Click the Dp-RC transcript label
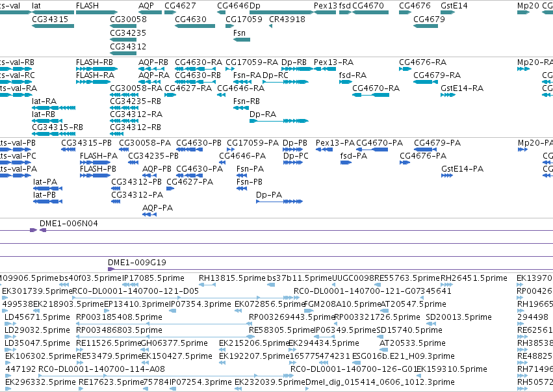Screen dimensions: 553x392 coord(276,75)
